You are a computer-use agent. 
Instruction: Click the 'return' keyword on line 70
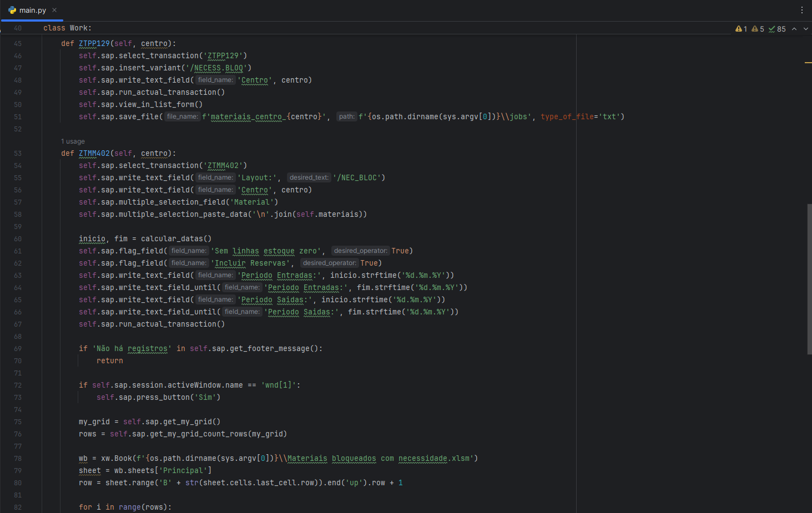[110, 360]
